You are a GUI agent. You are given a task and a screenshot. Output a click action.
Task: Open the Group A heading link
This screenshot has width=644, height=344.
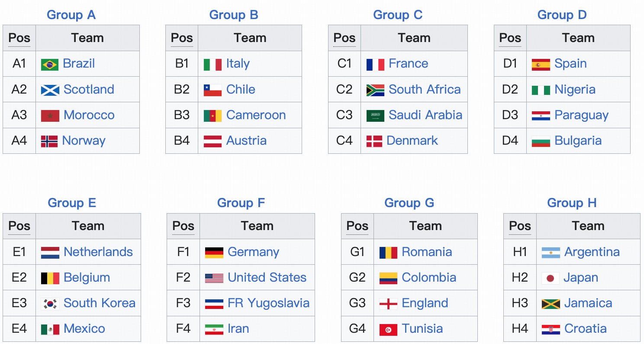pos(71,15)
